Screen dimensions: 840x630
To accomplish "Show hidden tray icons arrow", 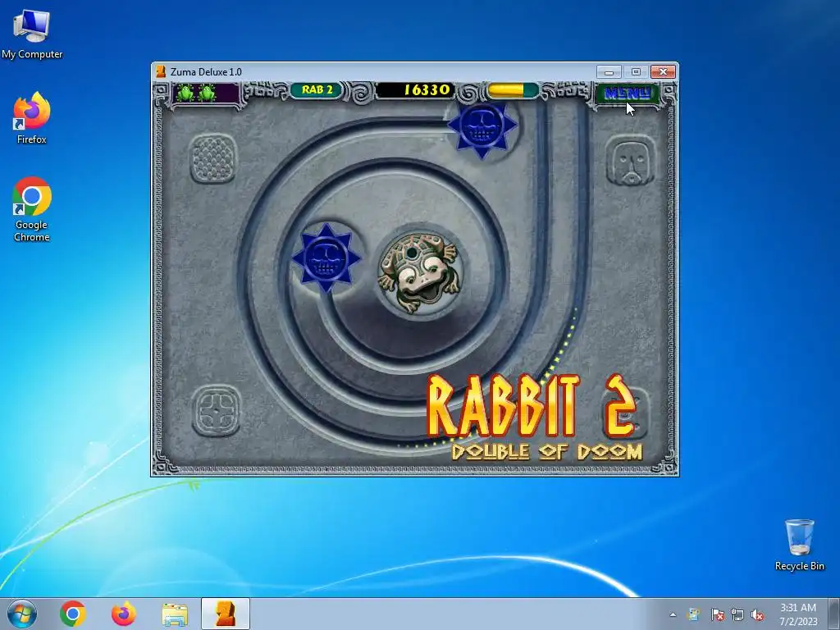I will (x=673, y=614).
